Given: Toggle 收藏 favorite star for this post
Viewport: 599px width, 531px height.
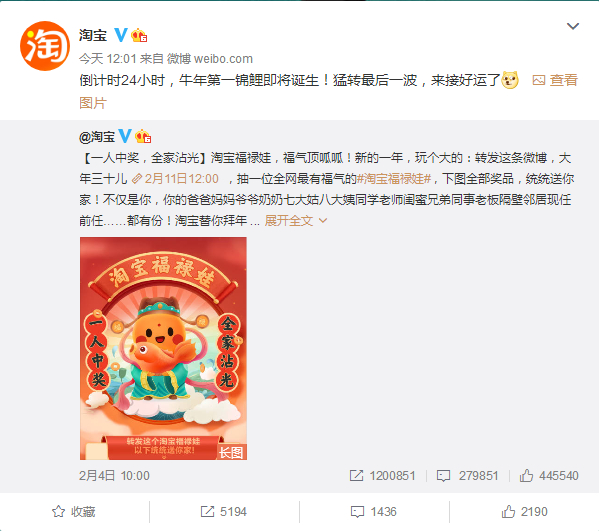Looking at the screenshot, I should click(74, 512).
